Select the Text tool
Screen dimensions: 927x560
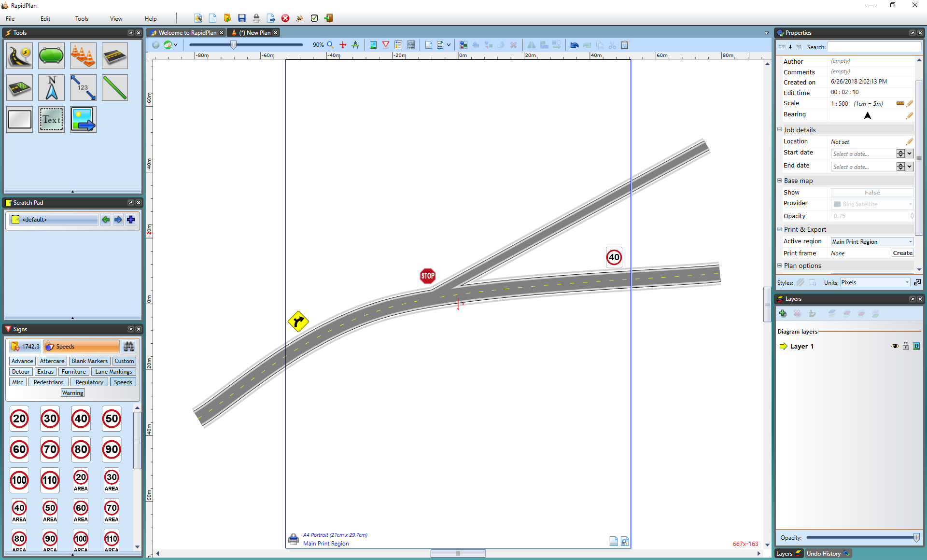pos(51,120)
